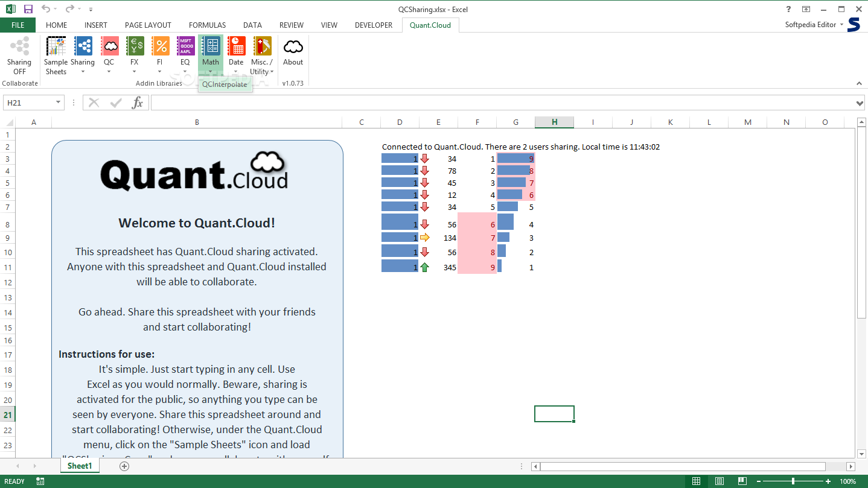The height and width of the screenshot is (488, 868).
Task: Select row 21 header
Action: pos(8,414)
